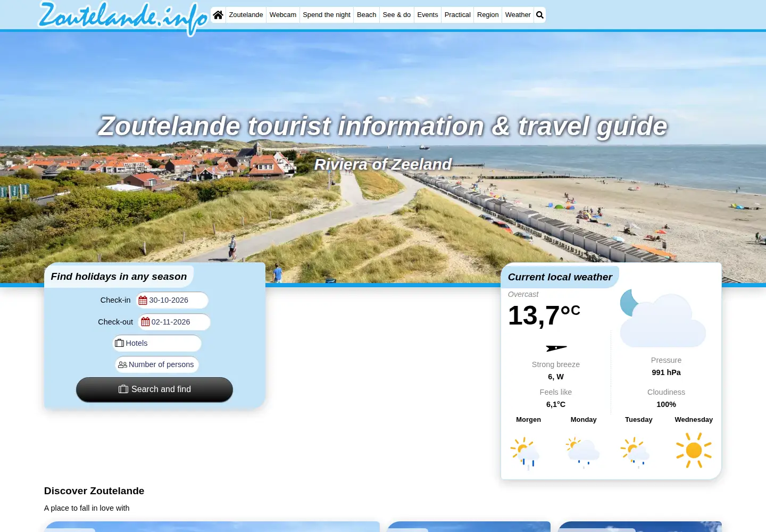Click the overcast cloud and moon icon
This screenshot has width=766, height=532.
pyautogui.click(x=663, y=318)
